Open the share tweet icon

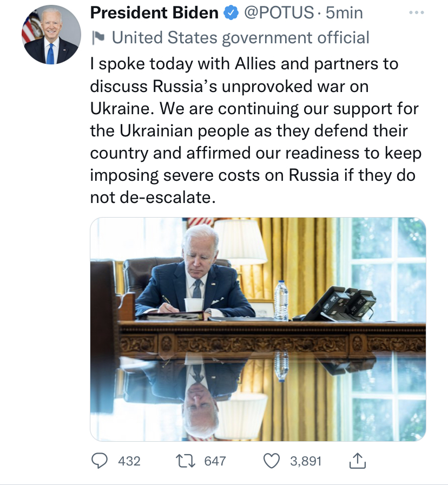[359, 461]
